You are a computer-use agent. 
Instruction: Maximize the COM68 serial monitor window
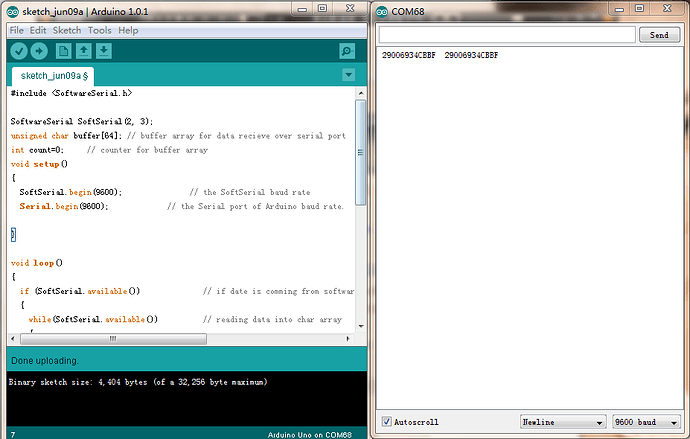(639, 8)
